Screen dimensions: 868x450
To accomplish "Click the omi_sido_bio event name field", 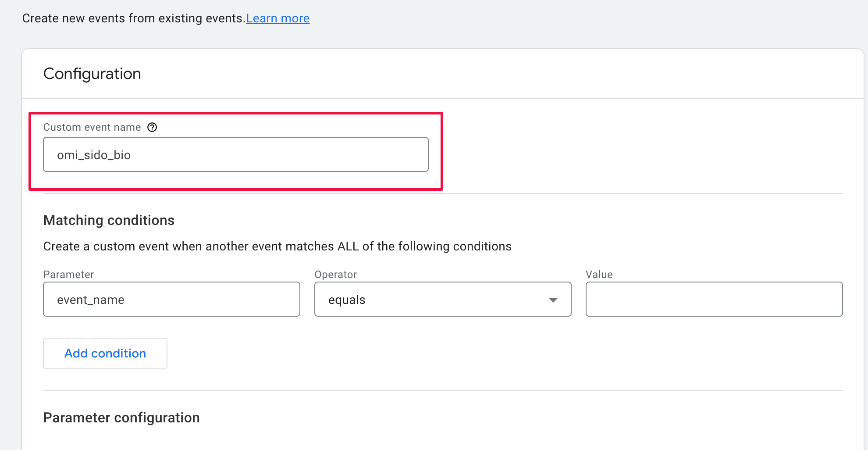I will point(235,154).
